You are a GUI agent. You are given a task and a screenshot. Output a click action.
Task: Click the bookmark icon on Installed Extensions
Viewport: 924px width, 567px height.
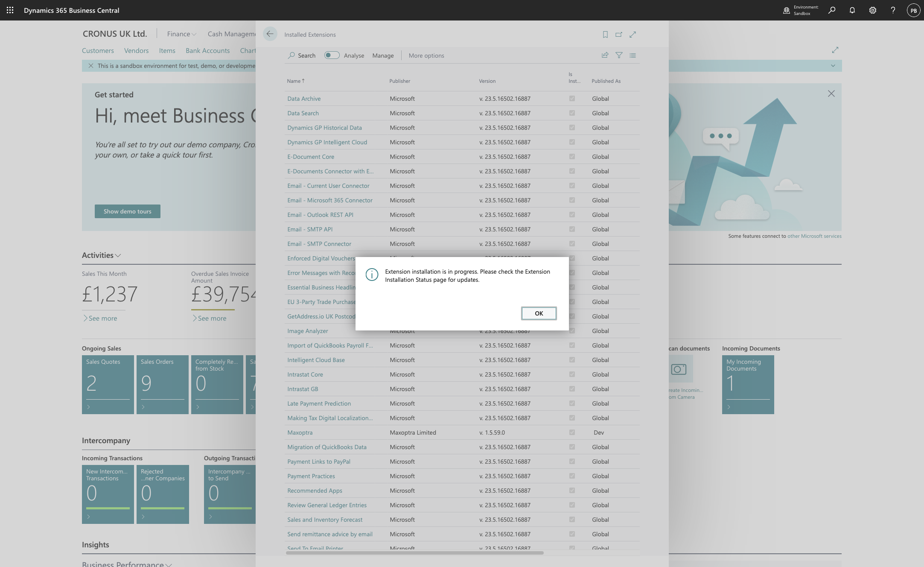coord(605,35)
